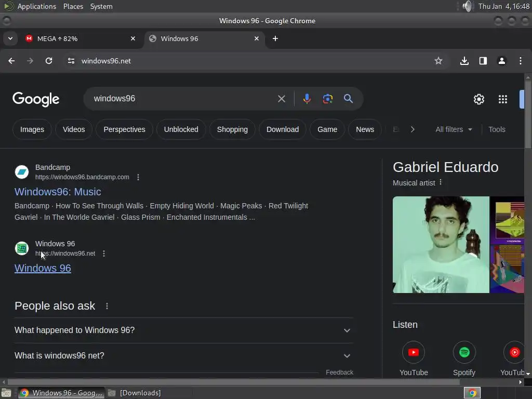Click the show desktop icon in taskbar
532x399 pixels.
6,393
